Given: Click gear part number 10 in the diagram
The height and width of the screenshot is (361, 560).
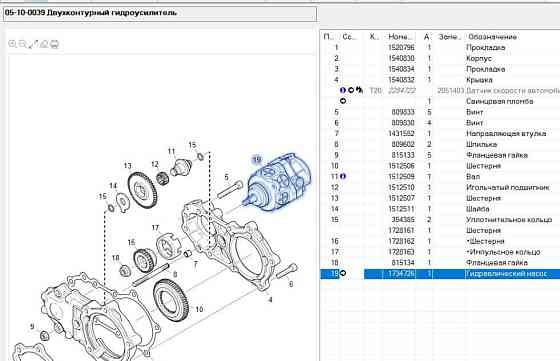Looking at the screenshot, I should pos(171,301).
